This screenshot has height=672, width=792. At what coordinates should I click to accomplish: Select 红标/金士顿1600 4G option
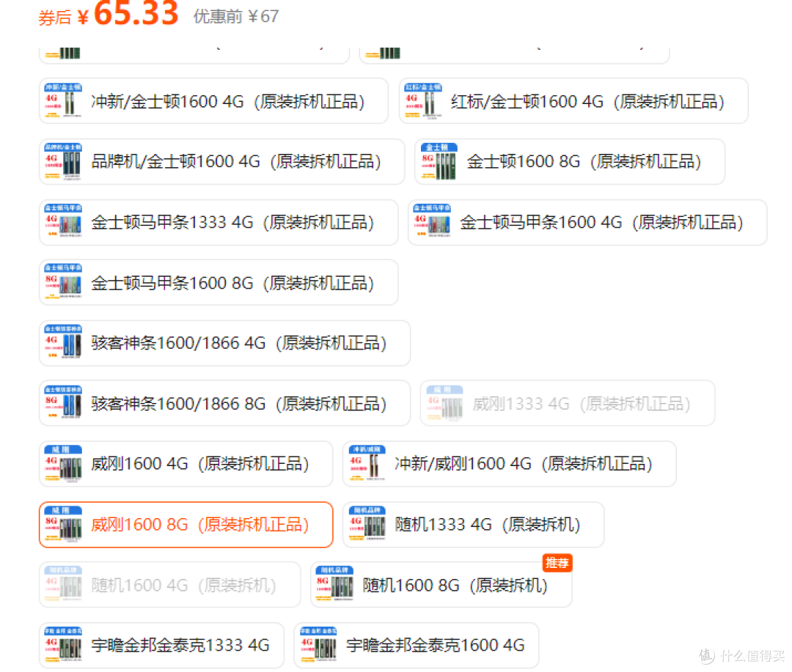573,101
